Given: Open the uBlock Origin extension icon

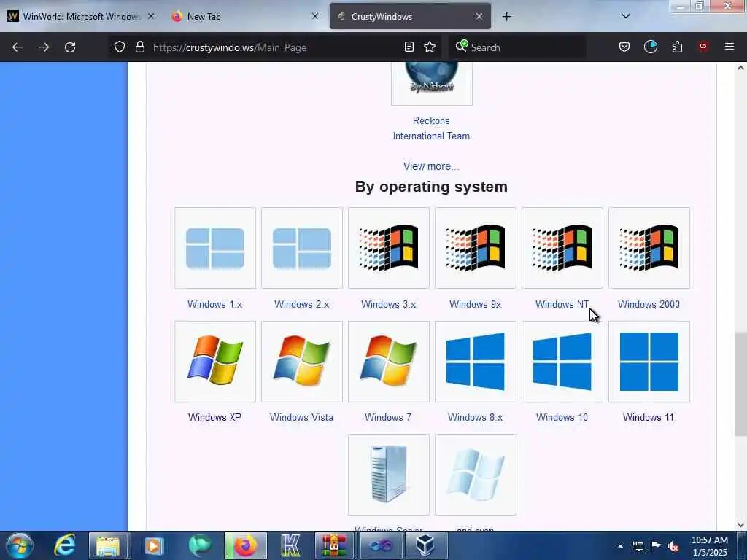Looking at the screenshot, I should [x=703, y=47].
